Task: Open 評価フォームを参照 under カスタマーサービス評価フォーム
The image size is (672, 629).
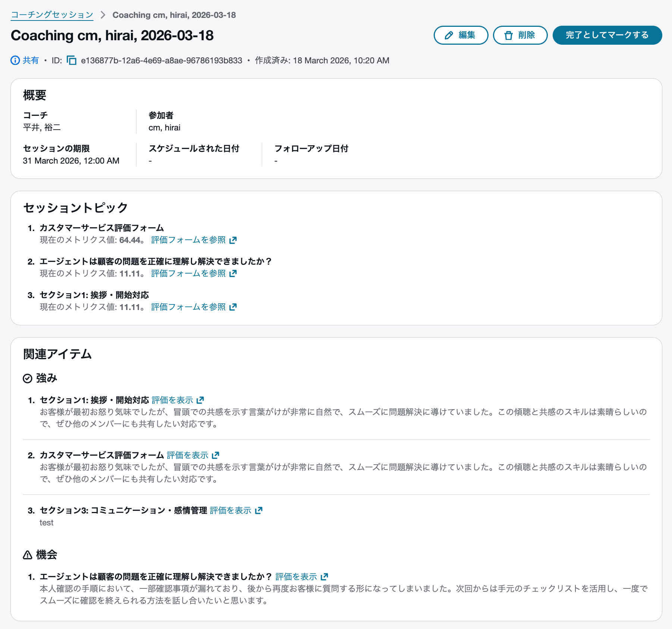Action: (188, 240)
